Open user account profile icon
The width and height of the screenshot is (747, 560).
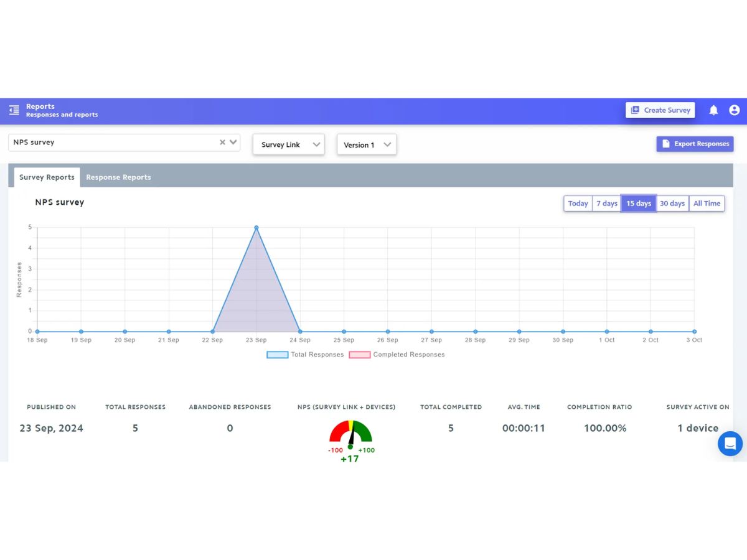pos(735,110)
